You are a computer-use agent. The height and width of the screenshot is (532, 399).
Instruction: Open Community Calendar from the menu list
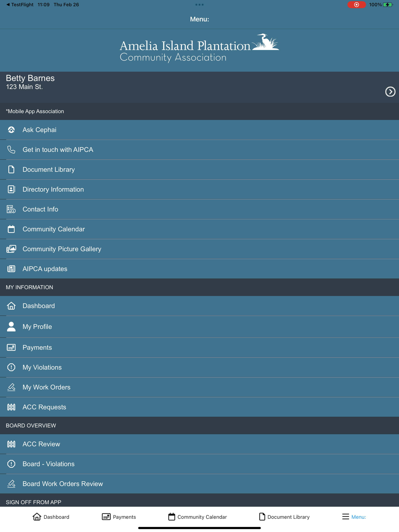(199, 229)
